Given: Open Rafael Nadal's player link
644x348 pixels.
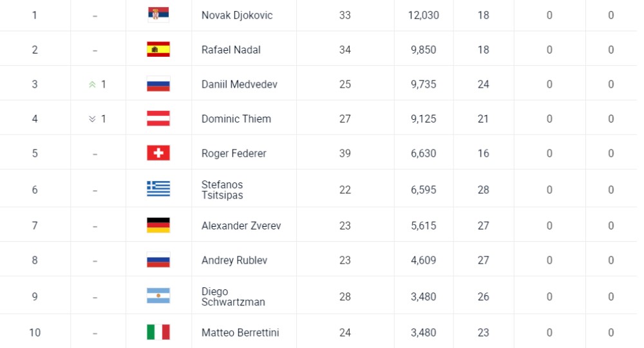Looking at the screenshot, I should click(x=231, y=50).
